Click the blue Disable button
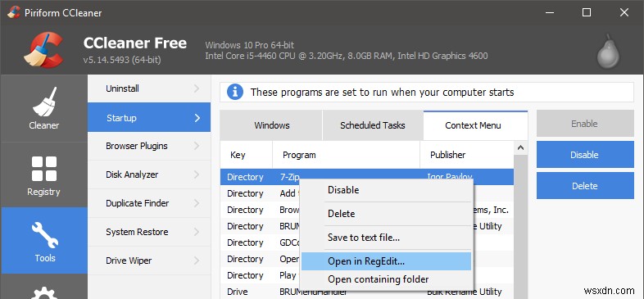This screenshot has width=644, height=299. click(x=585, y=155)
